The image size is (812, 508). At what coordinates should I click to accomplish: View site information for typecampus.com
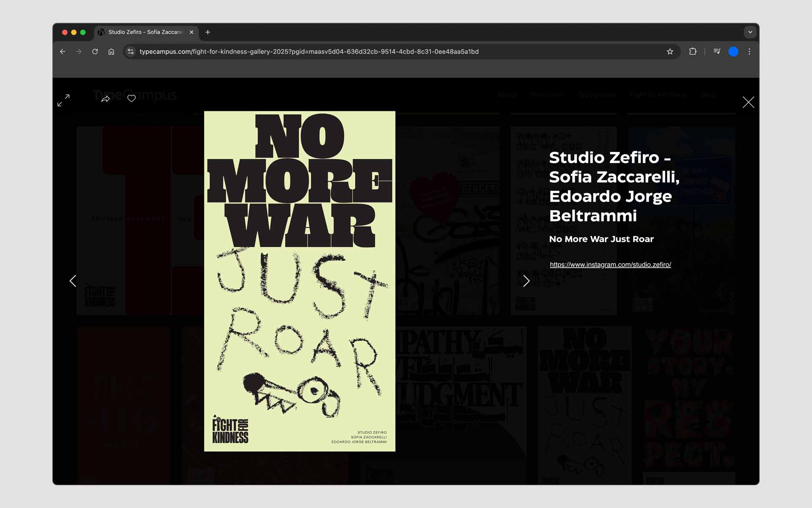pyautogui.click(x=131, y=52)
